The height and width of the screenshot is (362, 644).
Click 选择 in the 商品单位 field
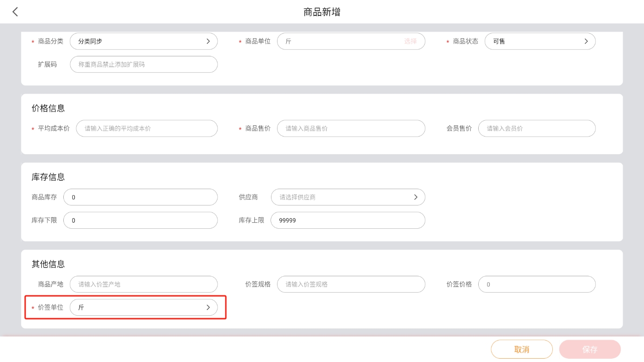410,41
